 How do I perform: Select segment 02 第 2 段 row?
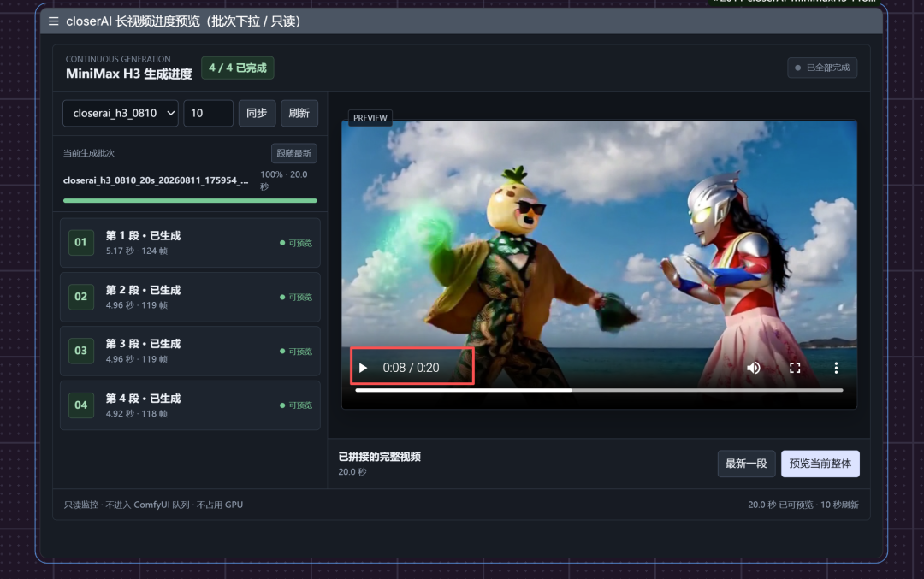click(190, 297)
